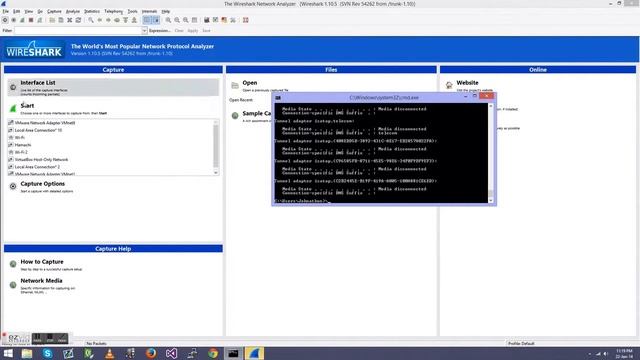Screen dimensions: 640x360
Task: Click the green Start capture link
Action: click(x=27, y=106)
